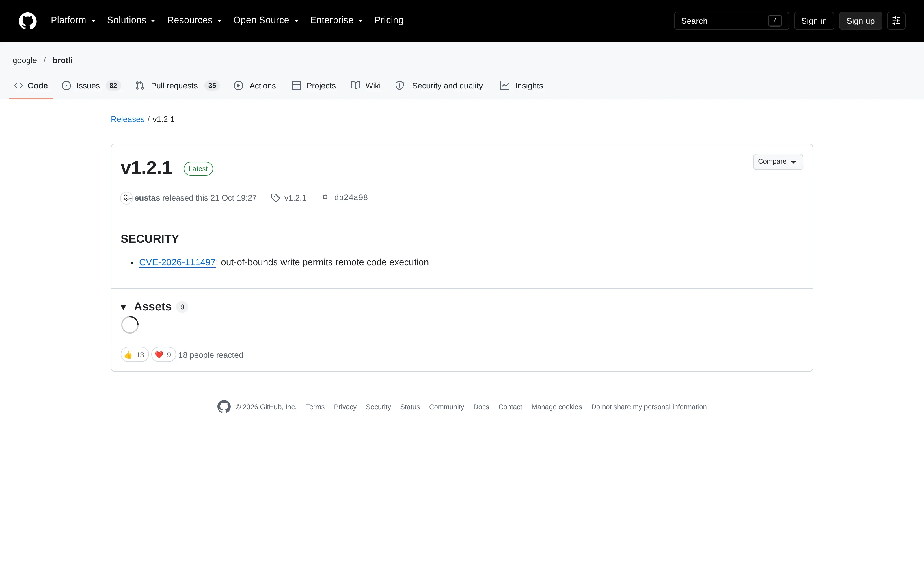The image size is (924, 578).
Task: Open the Platform dropdown menu
Action: coord(73,20)
